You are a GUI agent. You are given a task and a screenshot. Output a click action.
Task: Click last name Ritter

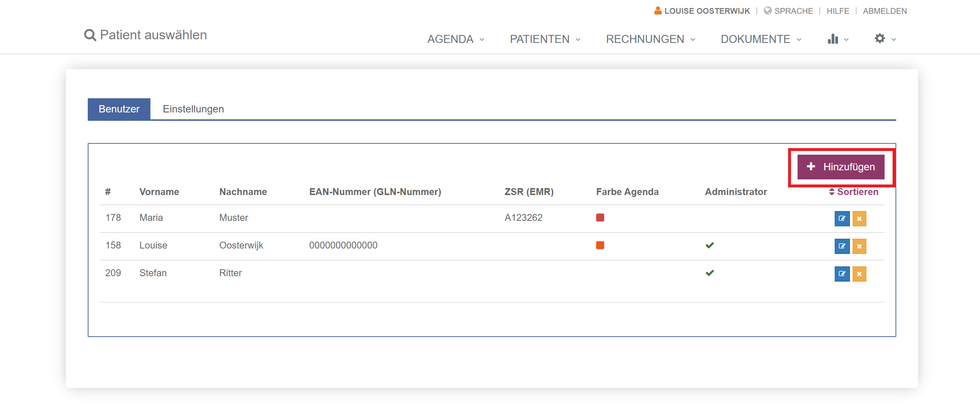pos(231,273)
